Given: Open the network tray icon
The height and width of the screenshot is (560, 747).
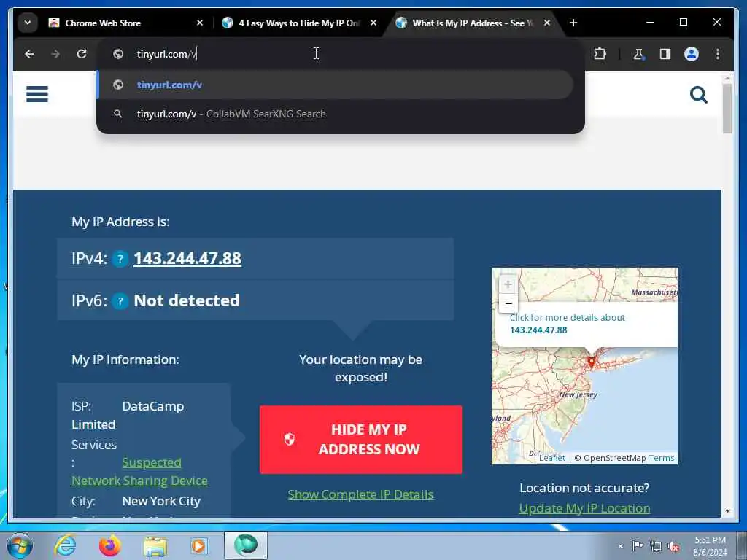Looking at the screenshot, I should tap(656, 547).
